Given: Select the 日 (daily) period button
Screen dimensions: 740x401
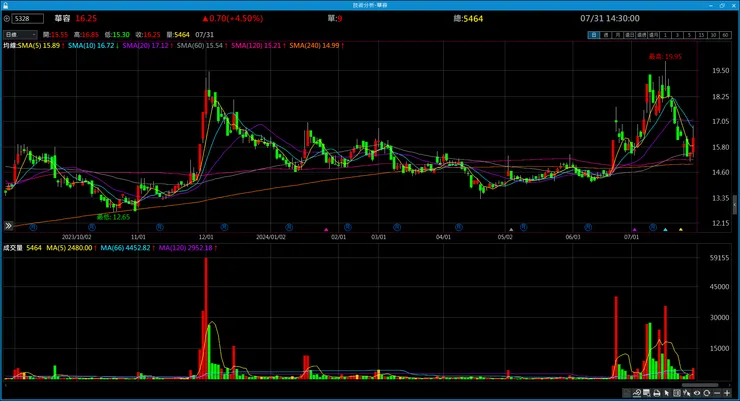Looking at the screenshot, I should coord(594,35).
